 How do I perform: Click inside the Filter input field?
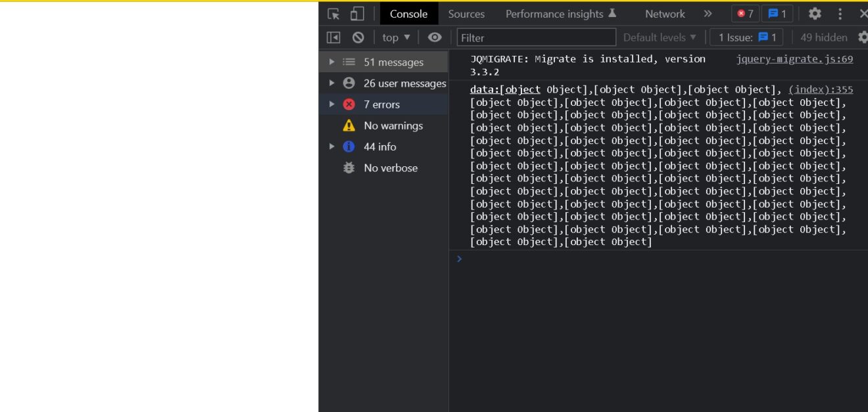(536, 37)
